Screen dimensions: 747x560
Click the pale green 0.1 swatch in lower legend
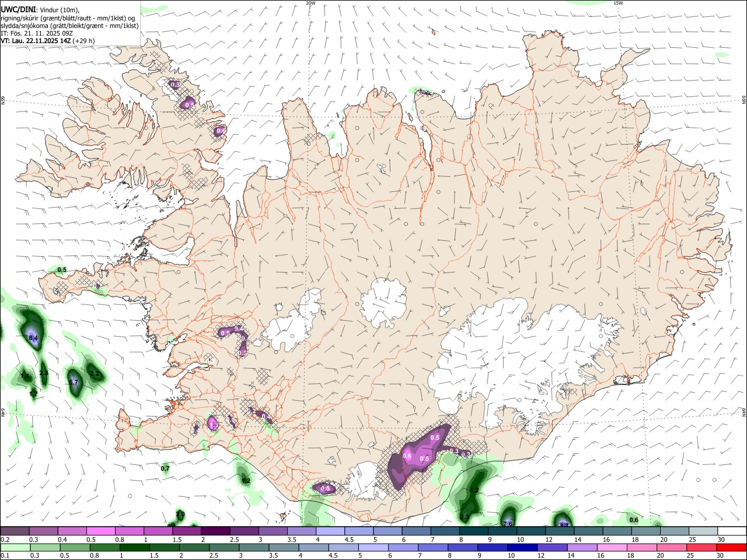tap(15, 547)
